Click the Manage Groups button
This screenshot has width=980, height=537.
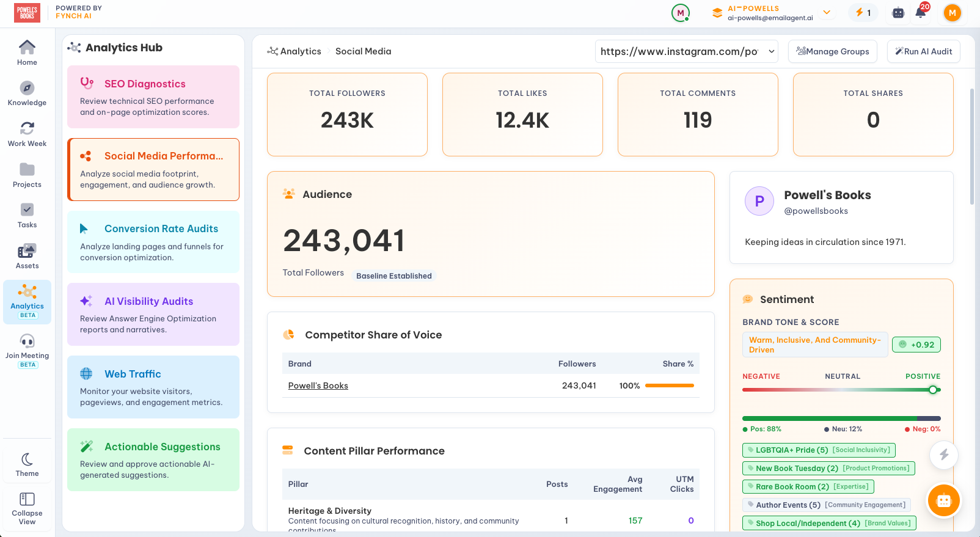(833, 51)
